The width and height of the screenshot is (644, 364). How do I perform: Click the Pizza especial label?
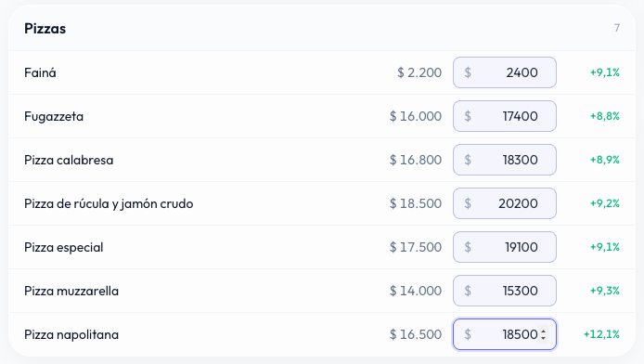pyautogui.click(x=64, y=247)
